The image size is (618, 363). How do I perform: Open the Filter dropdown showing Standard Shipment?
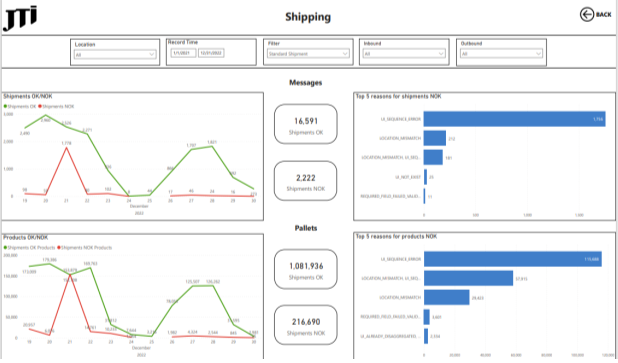(308, 54)
